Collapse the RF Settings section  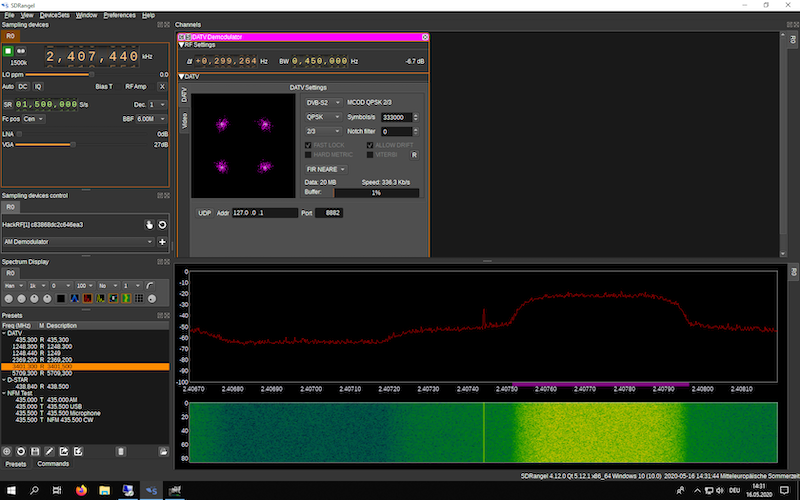(x=181, y=44)
